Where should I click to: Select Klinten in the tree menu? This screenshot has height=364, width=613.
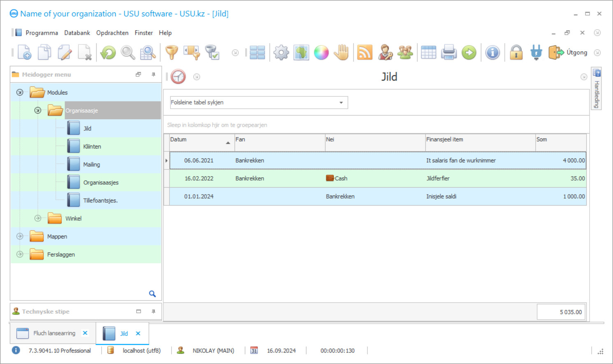click(92, 146)
